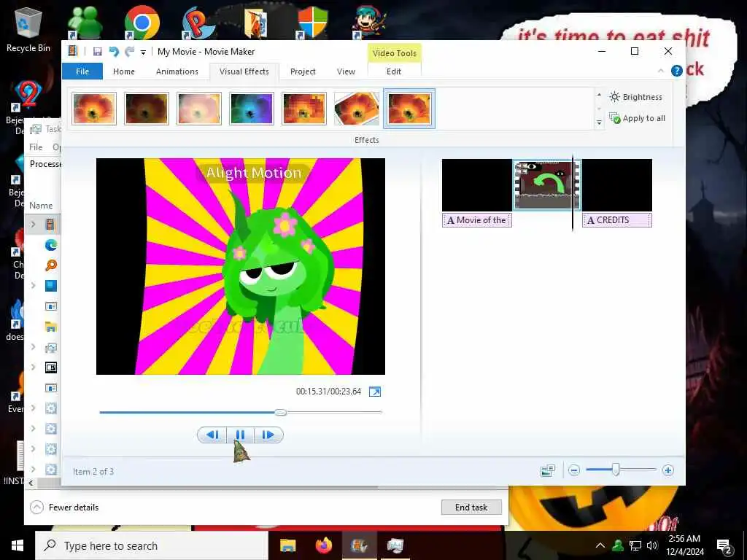The image size is (747, 560).
Task: Select the Visual Effects ribbon tab
Action: tap(244, 71)
